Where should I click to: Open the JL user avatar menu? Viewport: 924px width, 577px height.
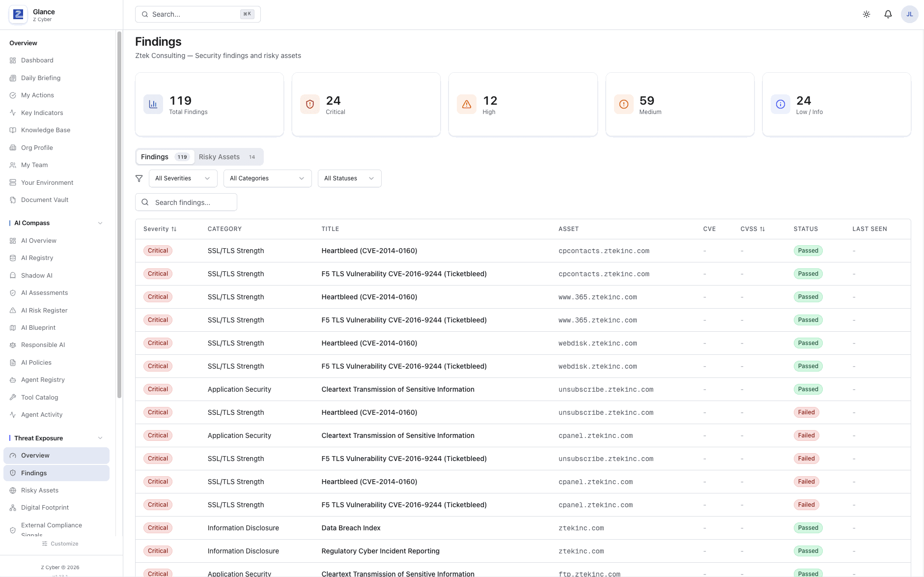(x=910, y=14)
